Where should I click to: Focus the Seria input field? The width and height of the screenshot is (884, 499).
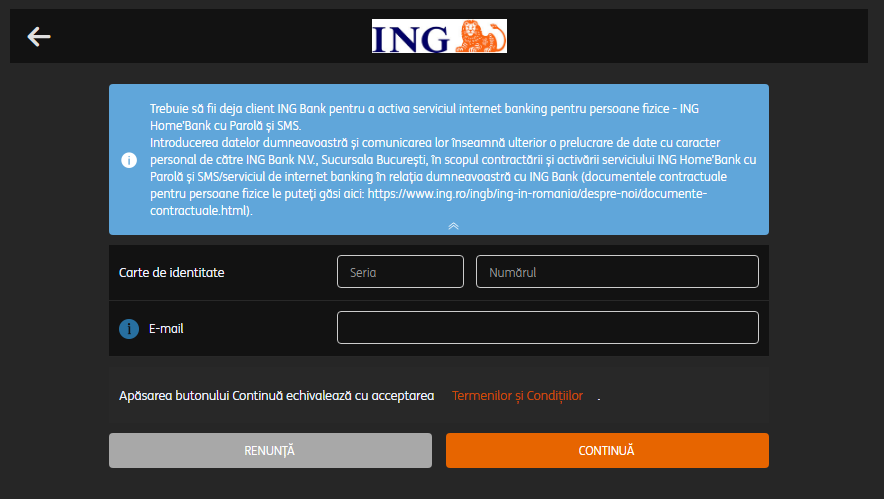click(x=400, y=272)
